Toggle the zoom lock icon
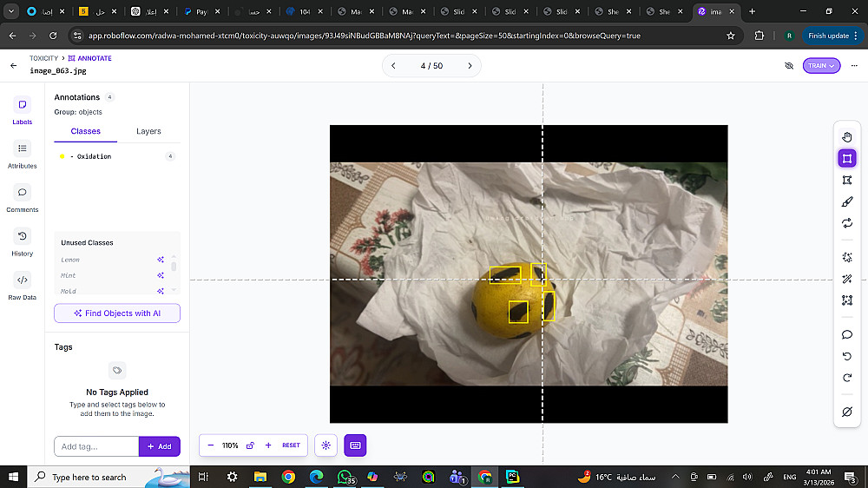The height and width of the screenshot is (488, 868). [250, 445]
